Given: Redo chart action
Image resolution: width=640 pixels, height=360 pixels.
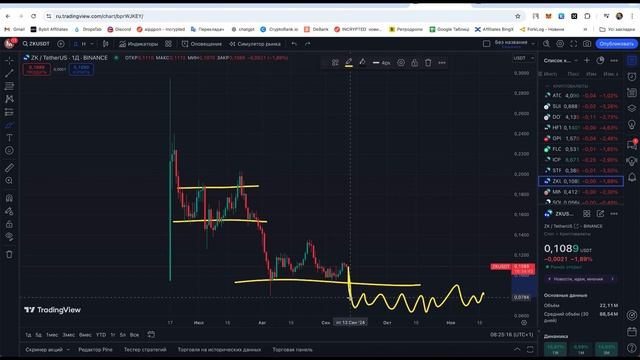Looking at the screenshot, I should (308, 44).
